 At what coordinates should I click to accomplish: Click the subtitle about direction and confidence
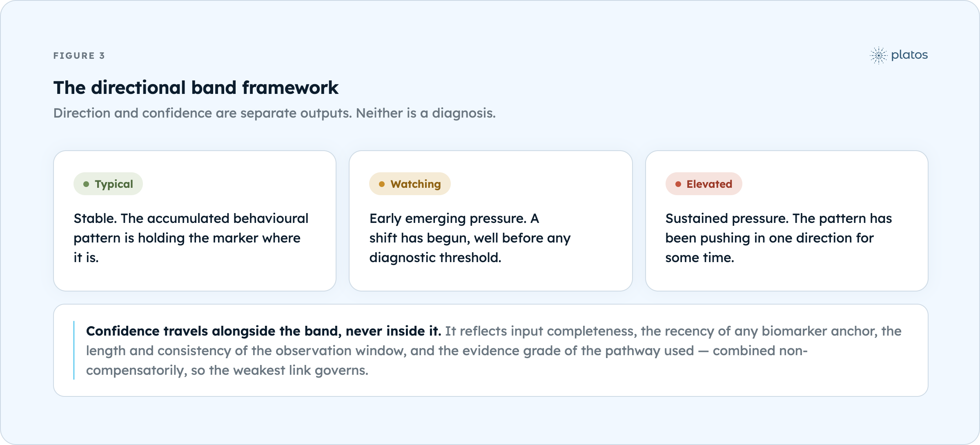274,113
